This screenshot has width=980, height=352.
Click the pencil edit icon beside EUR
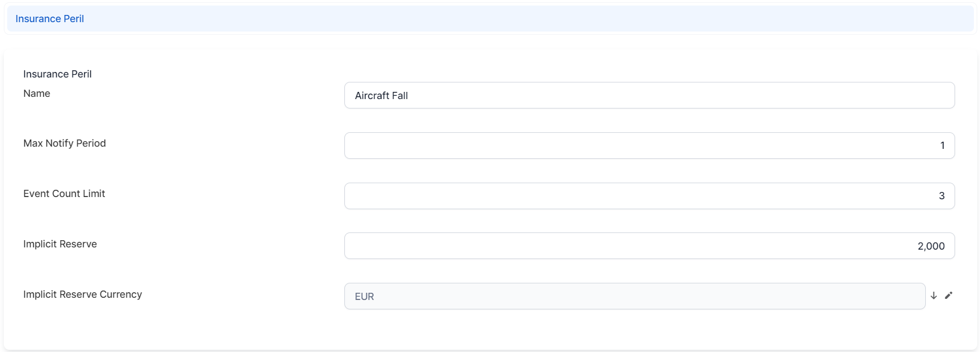point(948,296)
